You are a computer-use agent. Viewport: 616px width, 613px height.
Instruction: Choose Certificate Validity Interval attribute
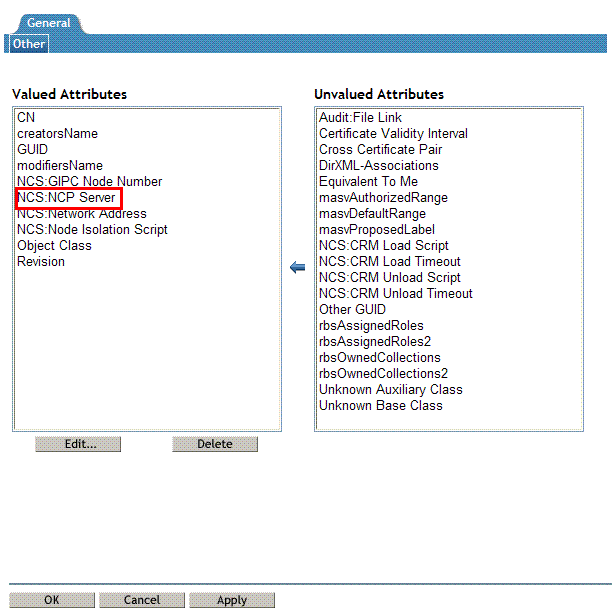point(393,134)
